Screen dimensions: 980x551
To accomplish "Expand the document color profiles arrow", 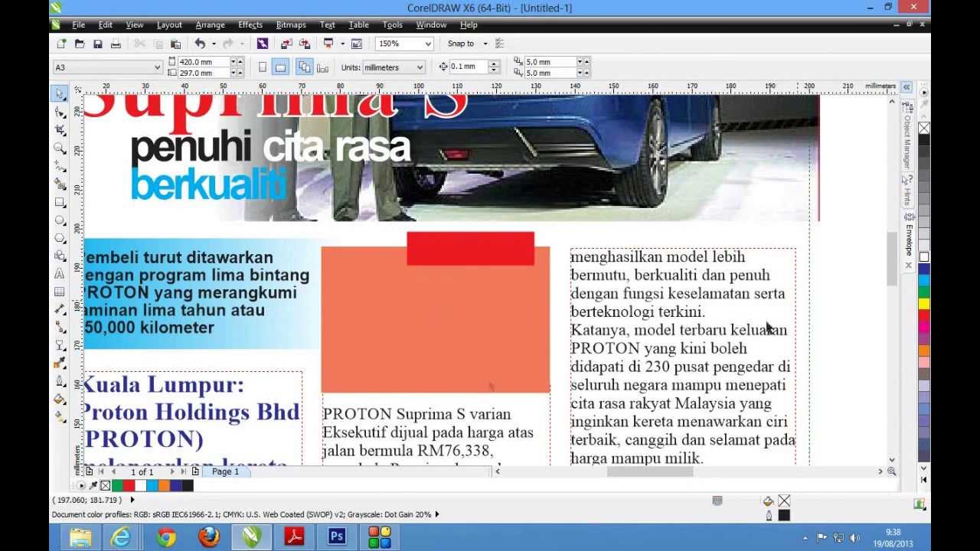I will click(437, 514).
